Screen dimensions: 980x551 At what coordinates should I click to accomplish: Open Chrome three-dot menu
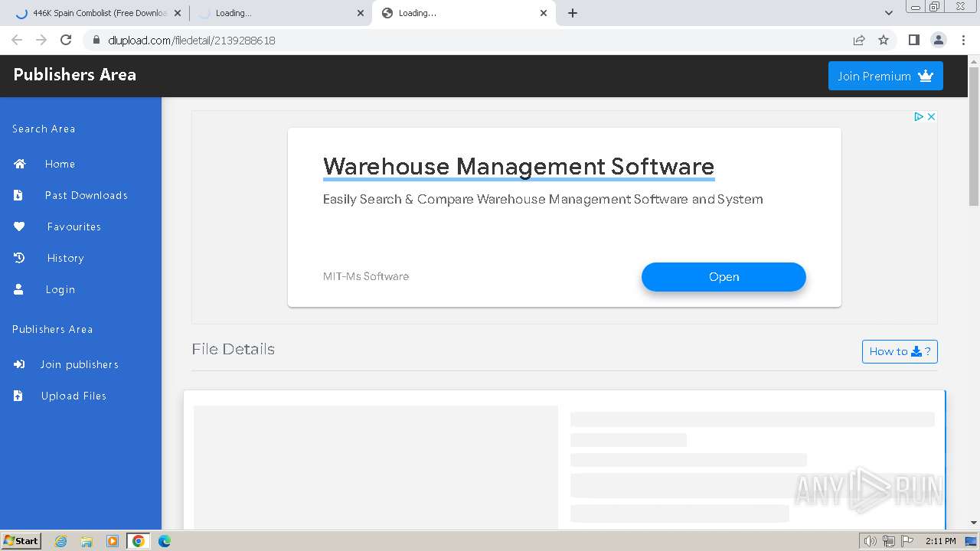[963, 40]
